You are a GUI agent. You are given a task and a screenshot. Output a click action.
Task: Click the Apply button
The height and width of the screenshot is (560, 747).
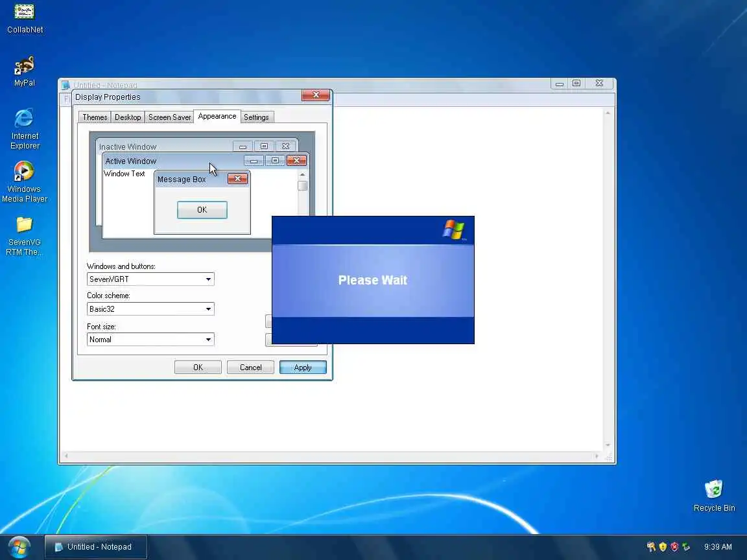(303, 367)
